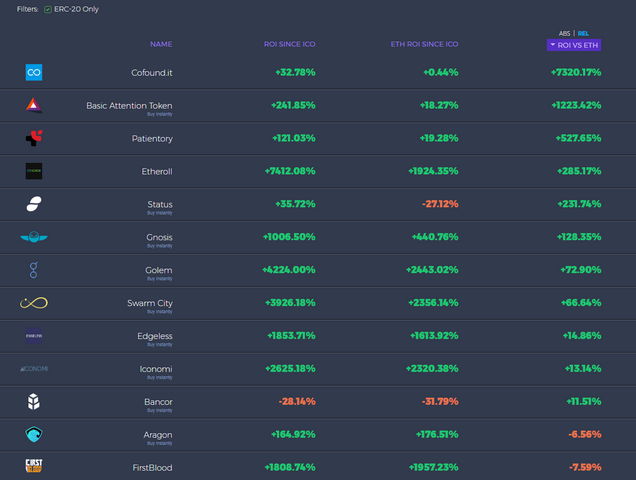Click the Basic Attention Token triangle logo

[34, 105]
